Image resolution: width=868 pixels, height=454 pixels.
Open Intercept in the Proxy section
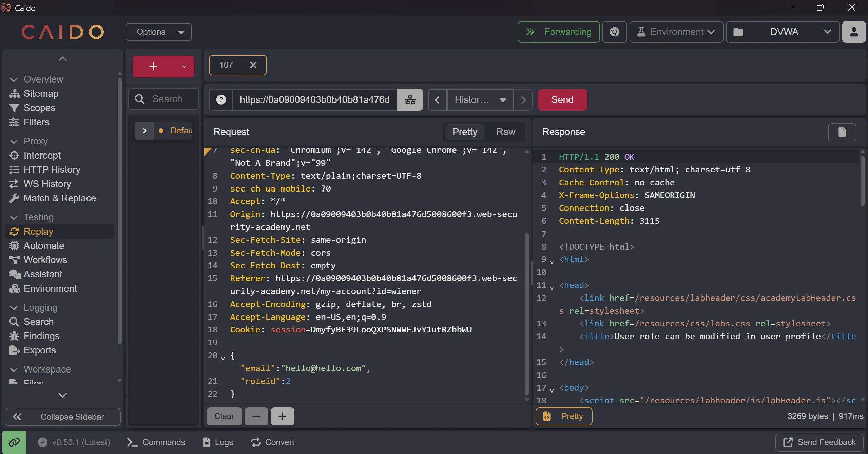pyautogui.click(x=42, y=155)
